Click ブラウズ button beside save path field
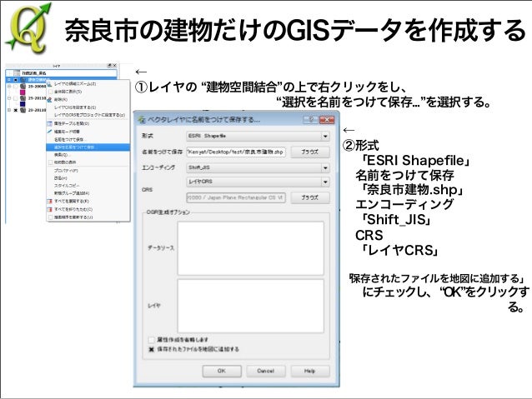Screen dimensions: 532x399 (x=310, y=152)
